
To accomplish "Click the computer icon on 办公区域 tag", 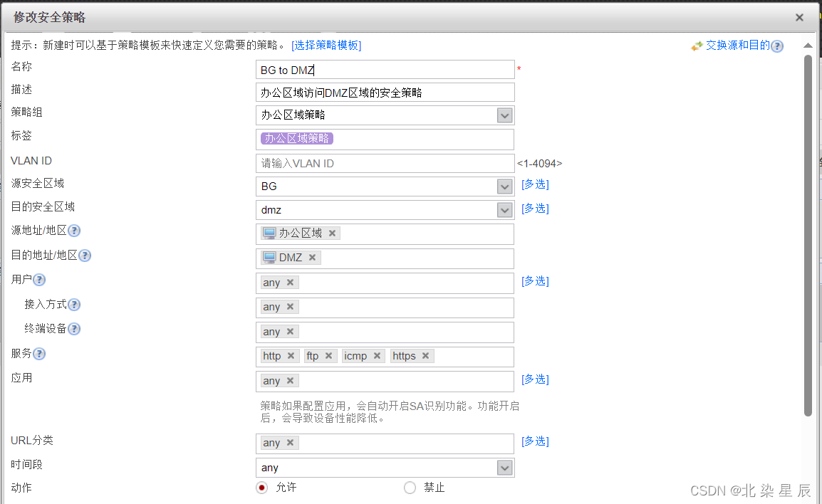I will coord(269,233).
